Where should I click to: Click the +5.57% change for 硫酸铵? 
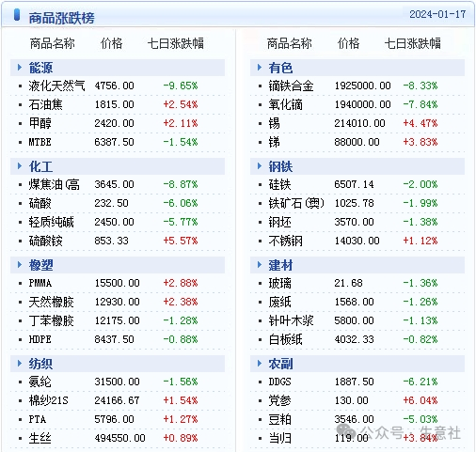click(181, 241)
